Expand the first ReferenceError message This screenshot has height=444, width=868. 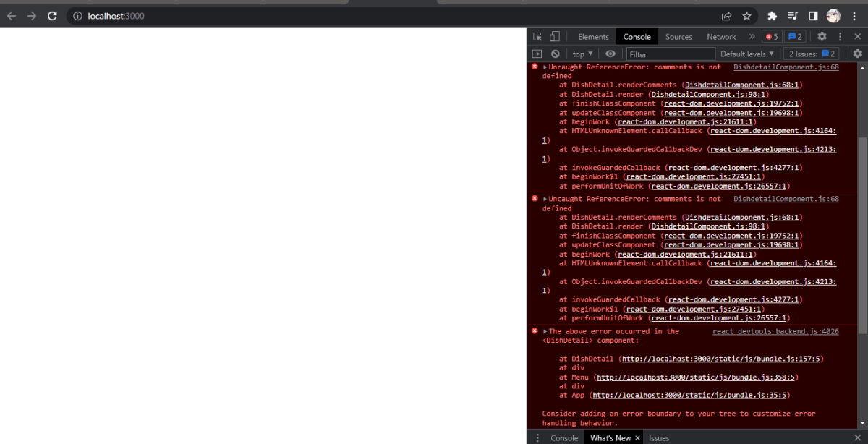tap(544, 67)
